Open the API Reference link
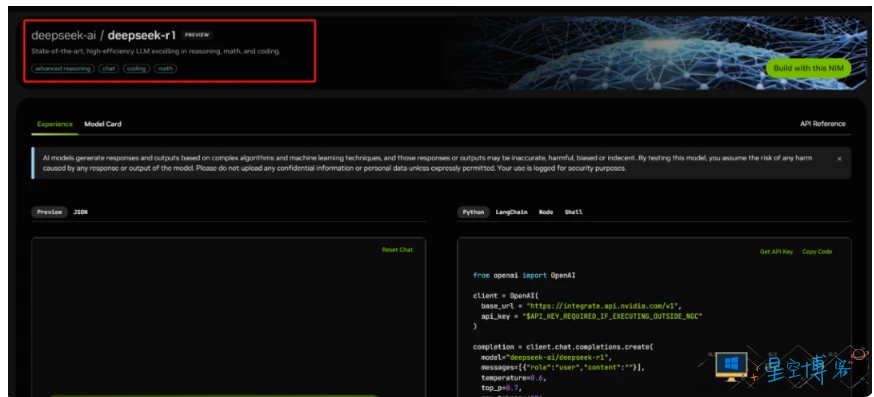This screenshot has height=397, width=874. (x=822, y=124)
